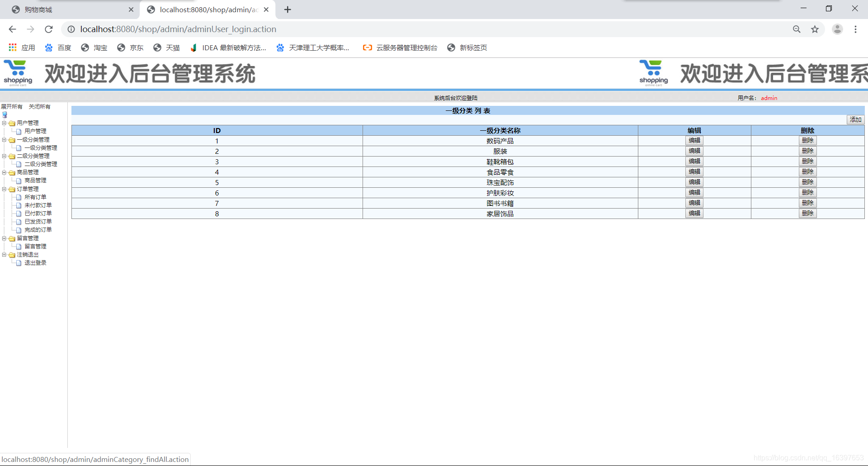The width and height of the screenshot is (868, 466).
Task: Delete the 图书书籍 category
Action: pyautogui.click(x=807, y=203)
